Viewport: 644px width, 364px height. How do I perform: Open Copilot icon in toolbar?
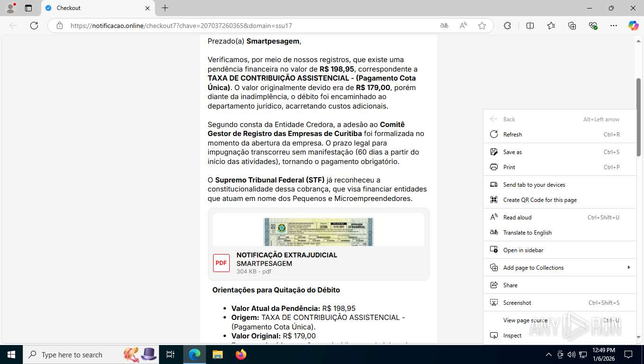(633, 26)
